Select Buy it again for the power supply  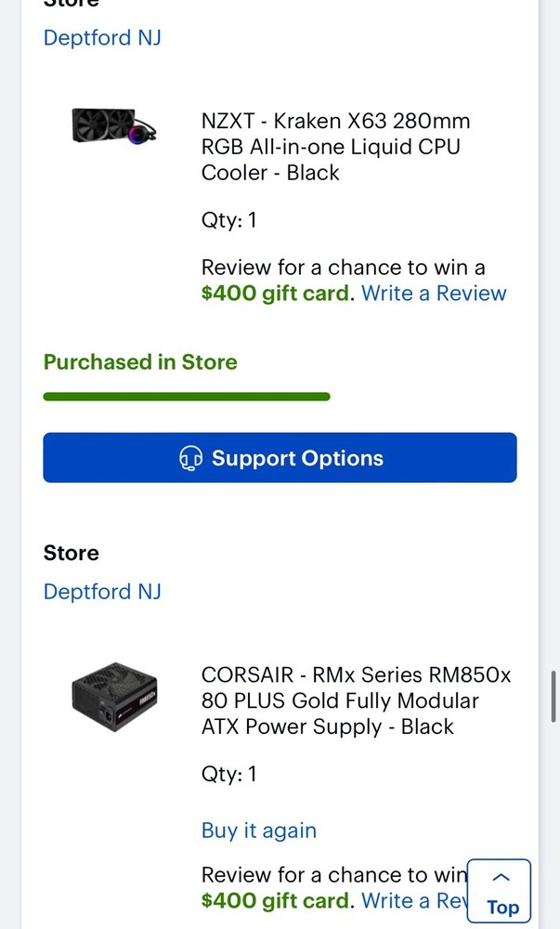click(258, 830)
